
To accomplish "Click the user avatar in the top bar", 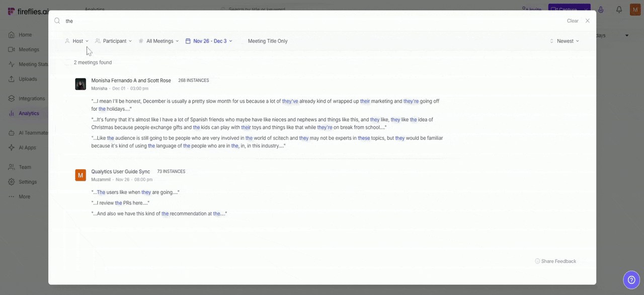I will click(x=635, y=10).
